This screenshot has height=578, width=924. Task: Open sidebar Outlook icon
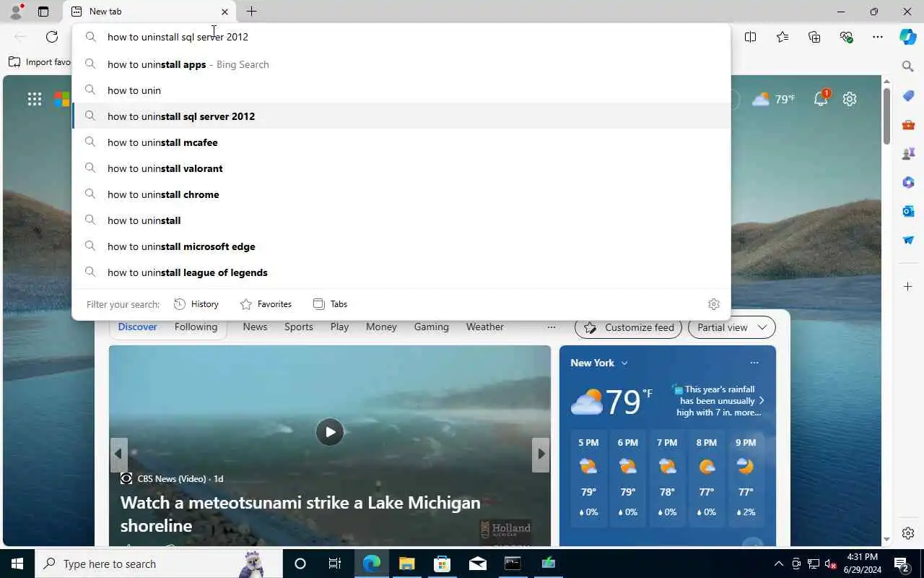pos(908,211)
